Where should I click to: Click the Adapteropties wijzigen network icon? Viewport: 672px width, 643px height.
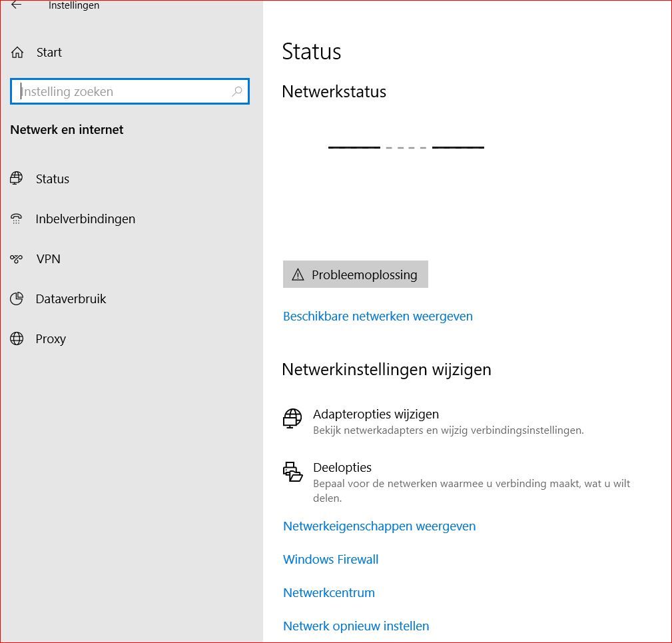292,419
